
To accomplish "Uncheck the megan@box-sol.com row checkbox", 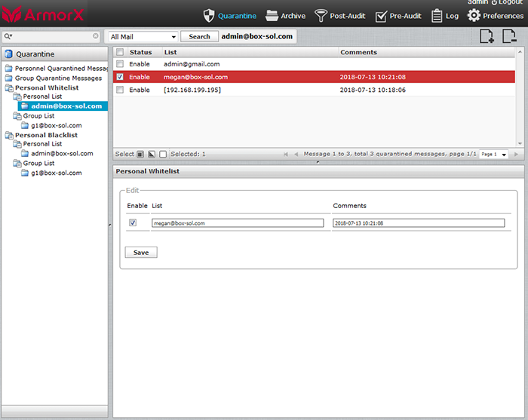I will click(120, 77).
